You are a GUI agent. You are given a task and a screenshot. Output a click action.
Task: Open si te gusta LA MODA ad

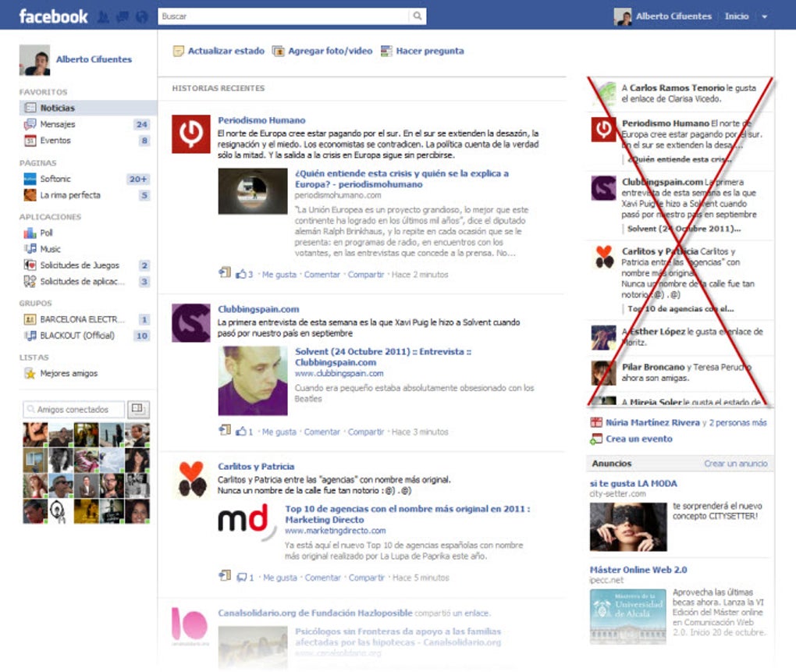click(x=633, y=483)
